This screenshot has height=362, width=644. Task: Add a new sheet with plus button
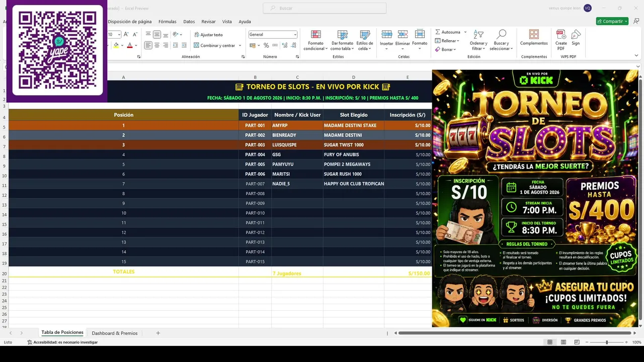(x=158, y=333)
